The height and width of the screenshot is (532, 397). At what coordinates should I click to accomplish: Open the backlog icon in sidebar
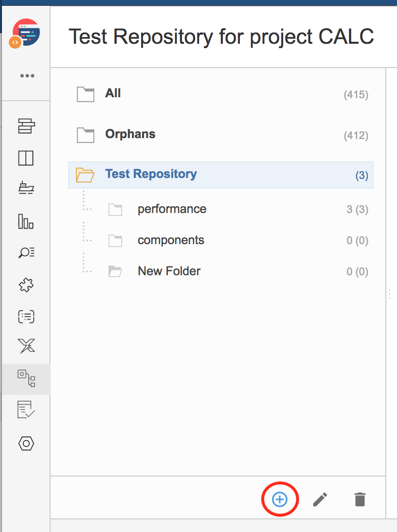click(x=26, y=126)
